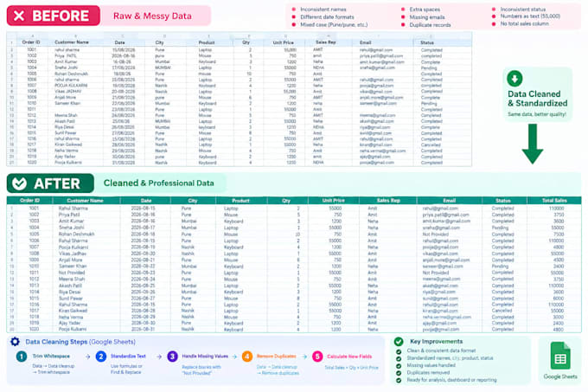The image size is (588, 392).
Task: Click the 'Different date formats' bullet text
Action: (327, 17)
